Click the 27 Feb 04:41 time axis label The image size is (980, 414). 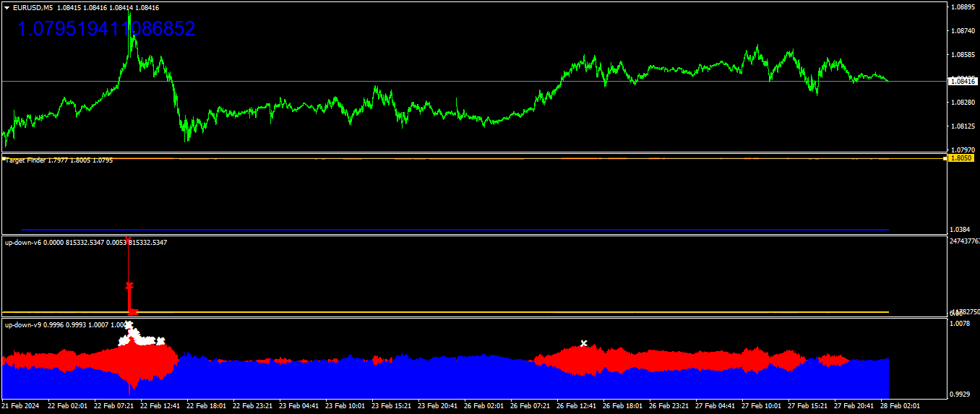point(715,406)
